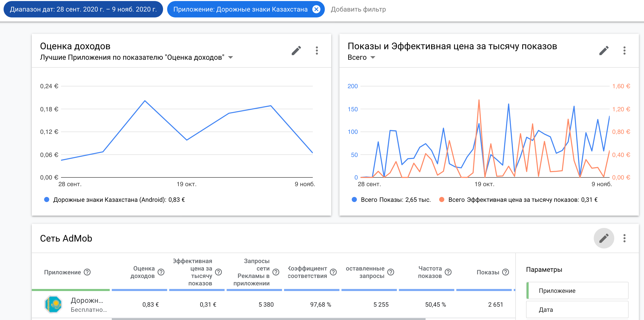
Task: Edit the Показы и Эффективная цена card
Action: (x=604, y=51)
